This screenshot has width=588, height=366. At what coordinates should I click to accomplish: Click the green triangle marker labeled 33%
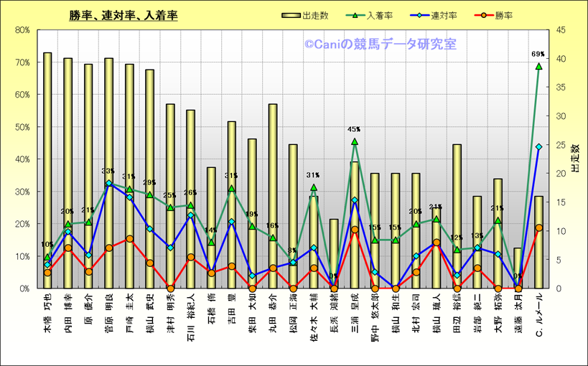(109, 182)
